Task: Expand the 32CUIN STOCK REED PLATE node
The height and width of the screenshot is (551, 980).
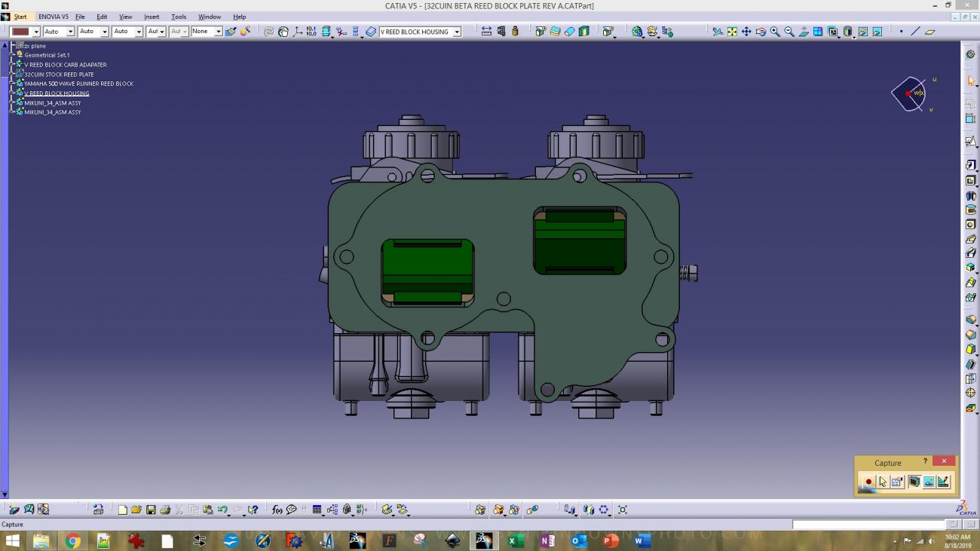Action: (x=13, y=75)
